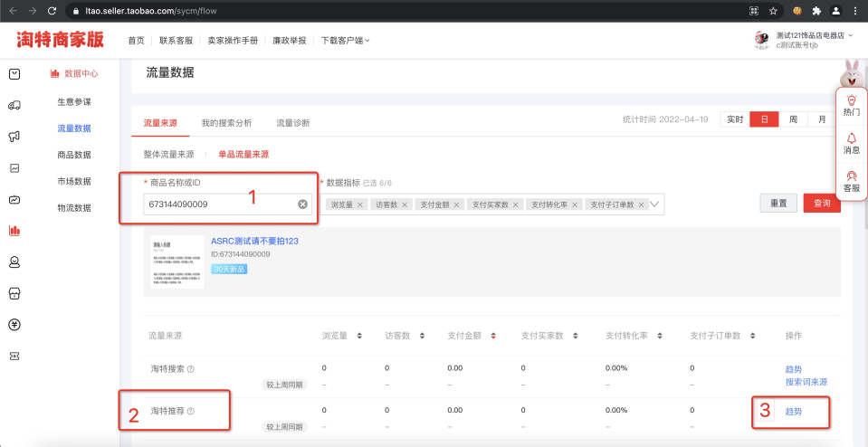Click the trend monitor icon in the sidebar
This screenshot has height=447, width=868.
coord(15,200)
